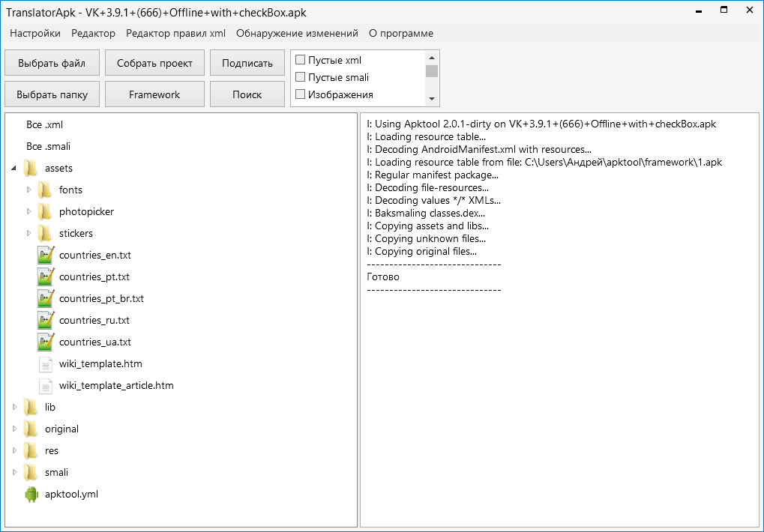Click the countries_en.txt file icon
764x532 pixels.
point(45,255)
